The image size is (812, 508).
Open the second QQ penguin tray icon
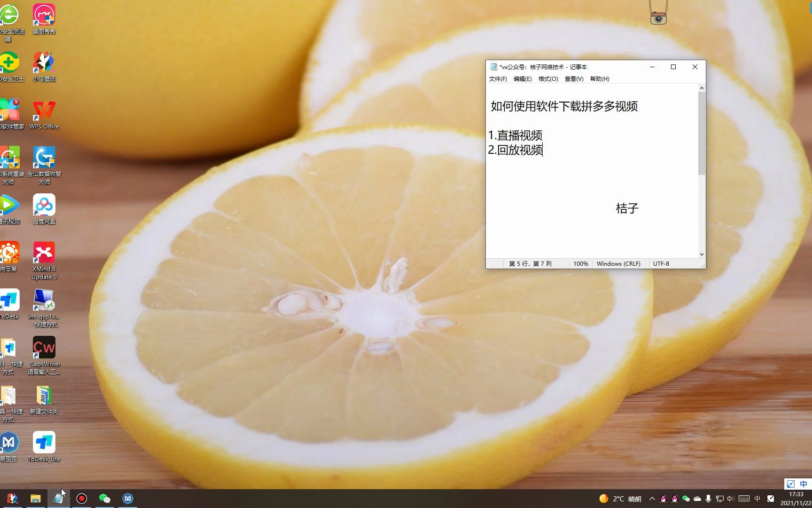coord(675,499)
